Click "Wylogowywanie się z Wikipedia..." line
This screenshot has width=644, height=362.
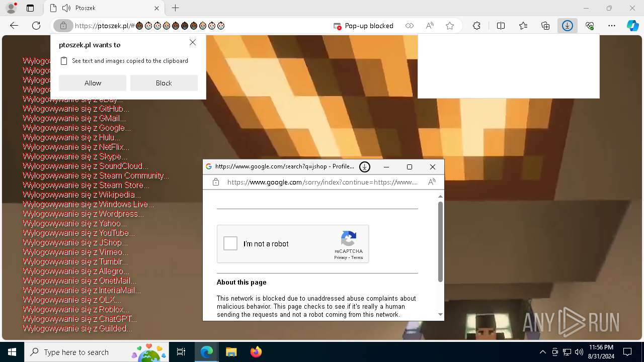tap(82, 195)
